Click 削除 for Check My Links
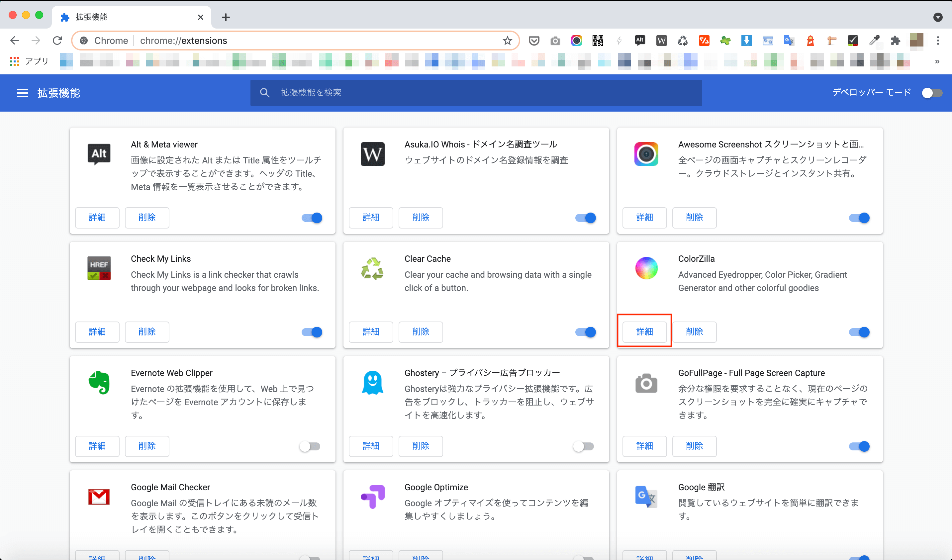The height and width of the screenshot is (560, 952). tap(147, 332)
